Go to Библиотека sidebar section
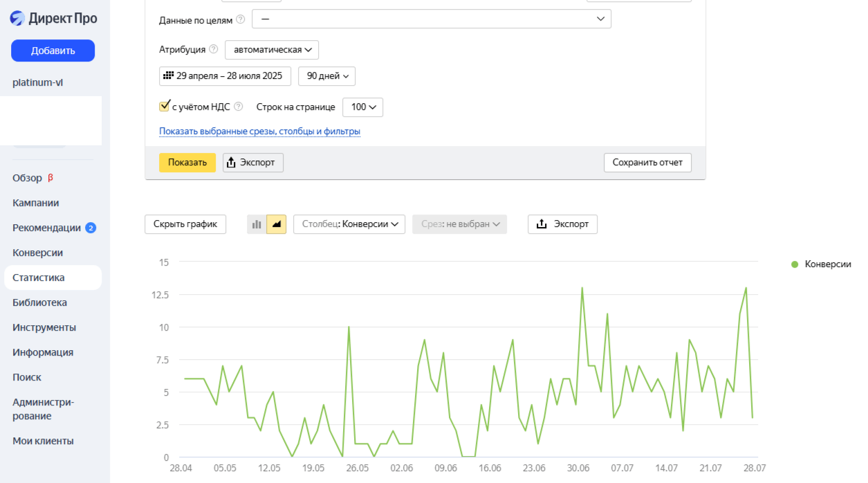 pyautogui.click(x=39, y=302)
